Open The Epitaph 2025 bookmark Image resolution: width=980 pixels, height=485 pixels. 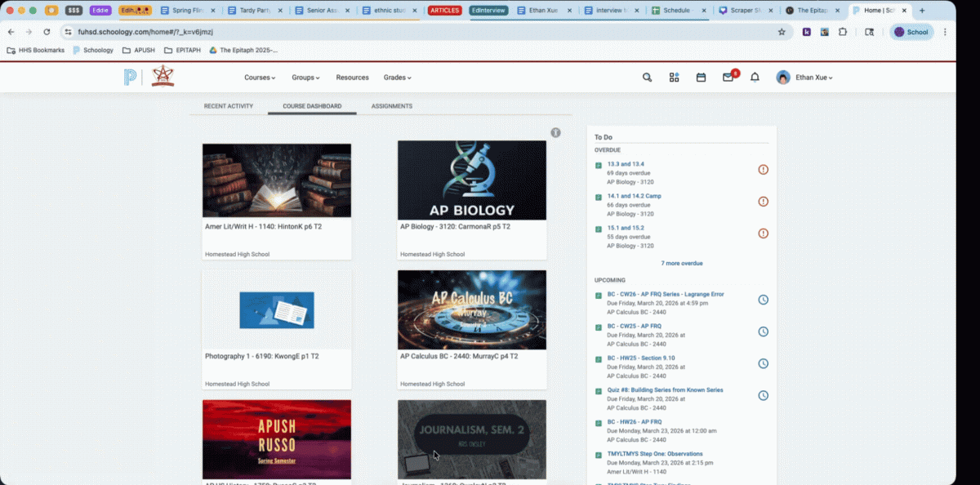(x=243, y=50)
